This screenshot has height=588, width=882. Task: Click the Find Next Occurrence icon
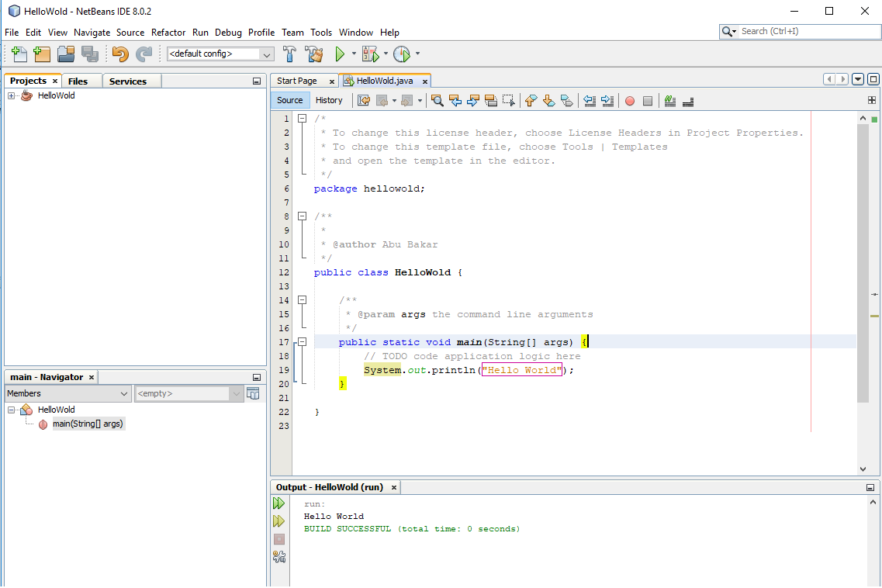click(473, 101)
